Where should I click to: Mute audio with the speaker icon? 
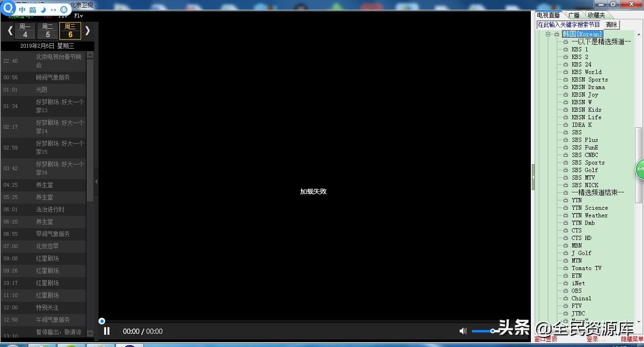(462, 331)
